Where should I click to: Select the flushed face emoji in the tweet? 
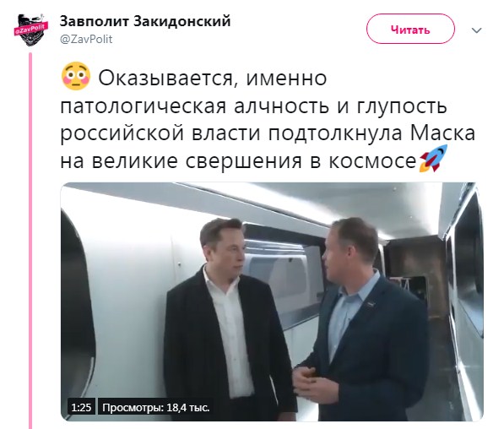click(76, 76)
